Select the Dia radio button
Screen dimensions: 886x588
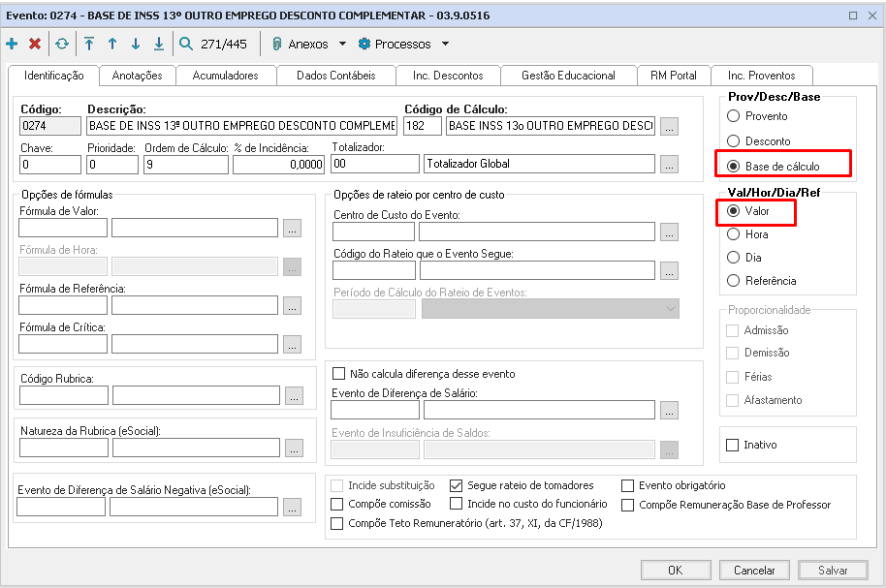tap(734, 258)
